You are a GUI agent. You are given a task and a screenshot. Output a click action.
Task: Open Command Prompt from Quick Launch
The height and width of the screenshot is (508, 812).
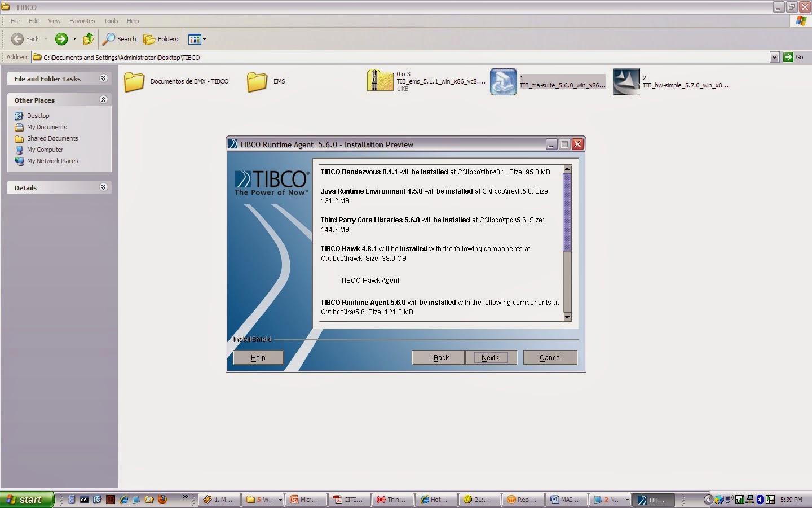(83, 500)
